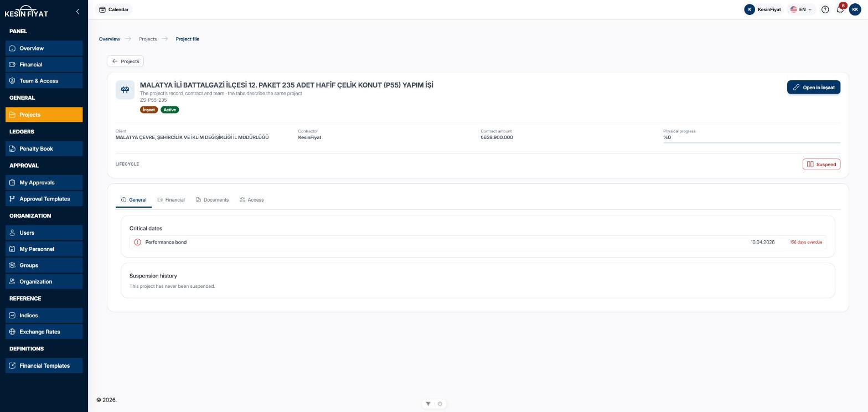Open the EN language dropdown
The width and height of the screenshot is (868, 412).
(801, 9)
